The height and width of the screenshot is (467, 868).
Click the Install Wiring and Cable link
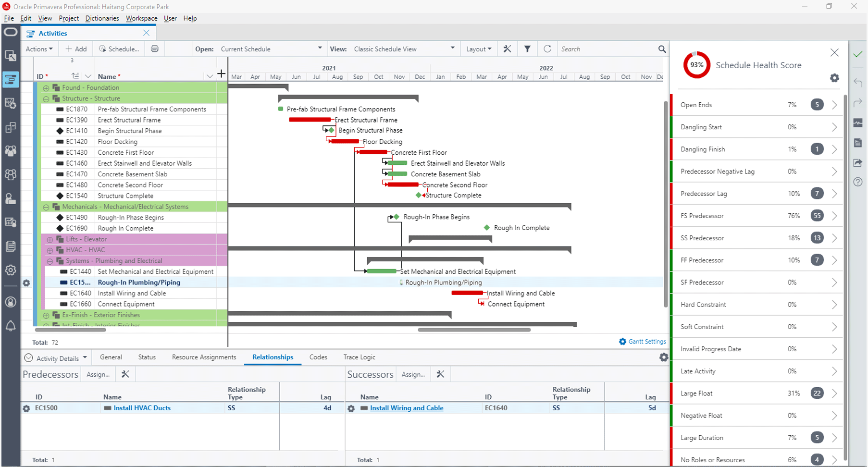[x=407, y=408]
